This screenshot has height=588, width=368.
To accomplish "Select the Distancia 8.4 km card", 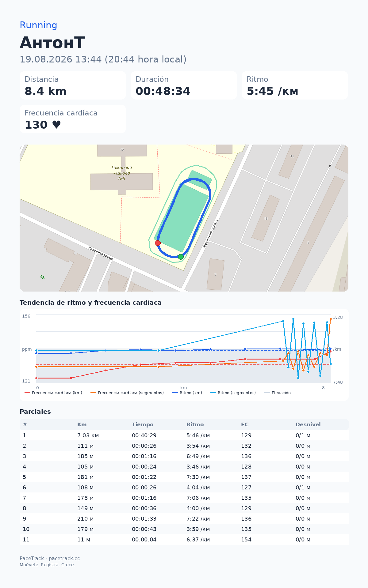I will (73, 85).
